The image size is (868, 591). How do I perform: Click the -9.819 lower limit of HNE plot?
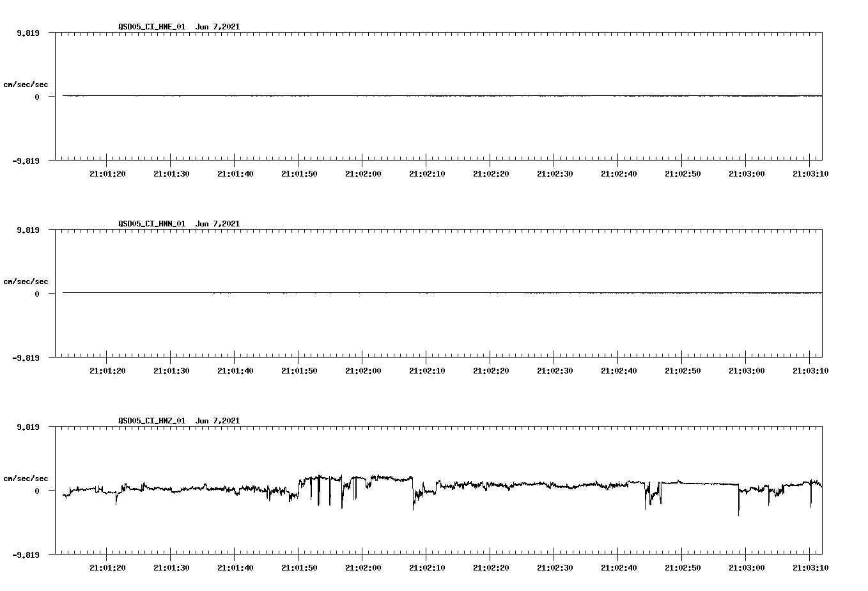(x=26, y=161)
